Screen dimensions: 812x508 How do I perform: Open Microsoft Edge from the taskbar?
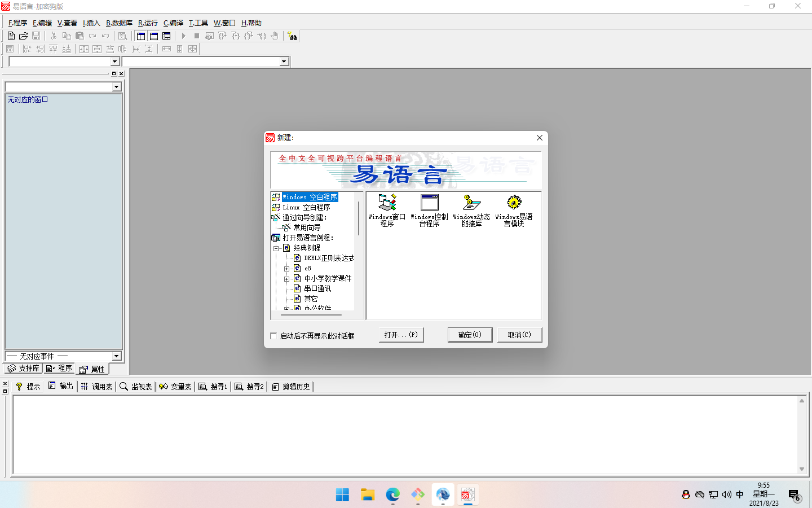point(392,495)
